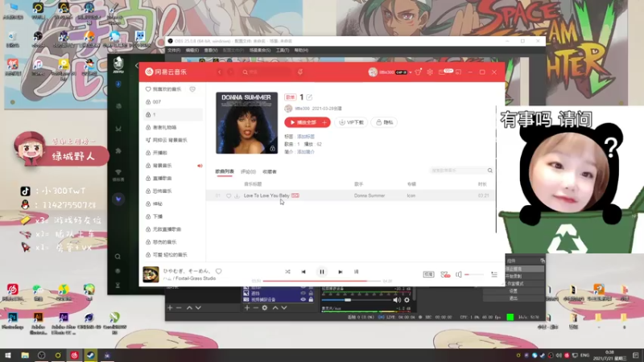
Task: Like the currently playing song
Action: click(x=218, y=271)
